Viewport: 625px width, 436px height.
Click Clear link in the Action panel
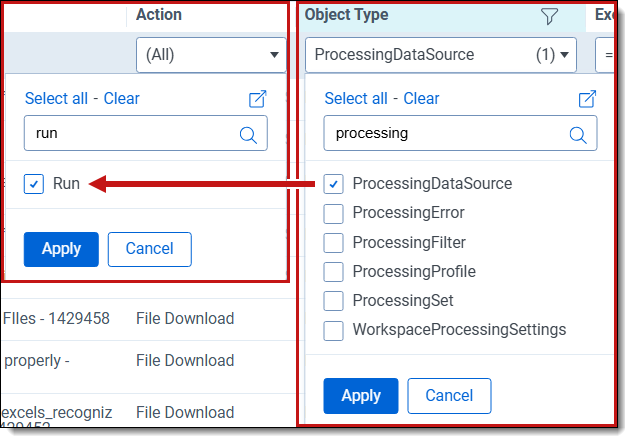(x=121, y=98)
